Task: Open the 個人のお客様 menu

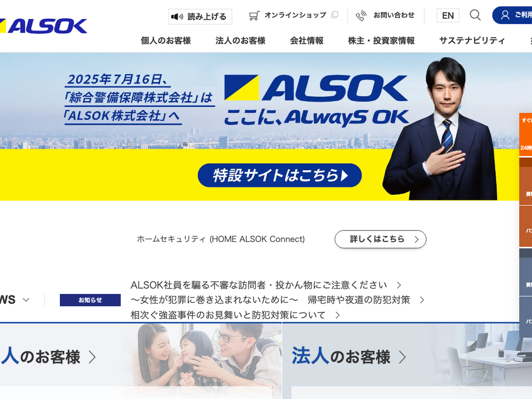Action: click(166, 41)
